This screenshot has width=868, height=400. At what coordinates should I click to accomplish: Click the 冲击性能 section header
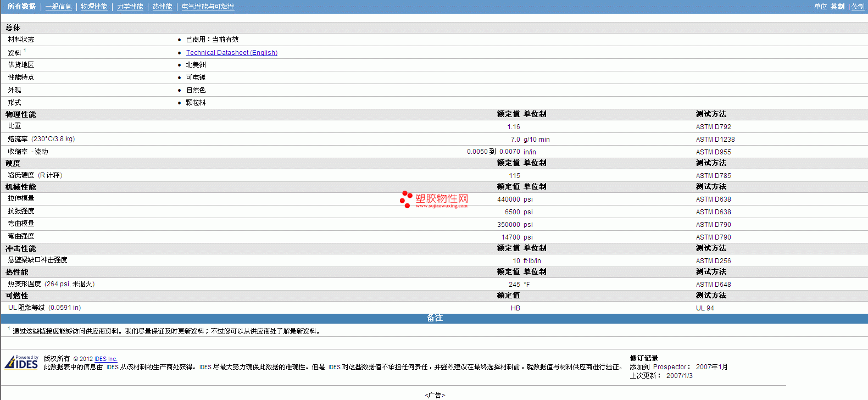[21, 248]
